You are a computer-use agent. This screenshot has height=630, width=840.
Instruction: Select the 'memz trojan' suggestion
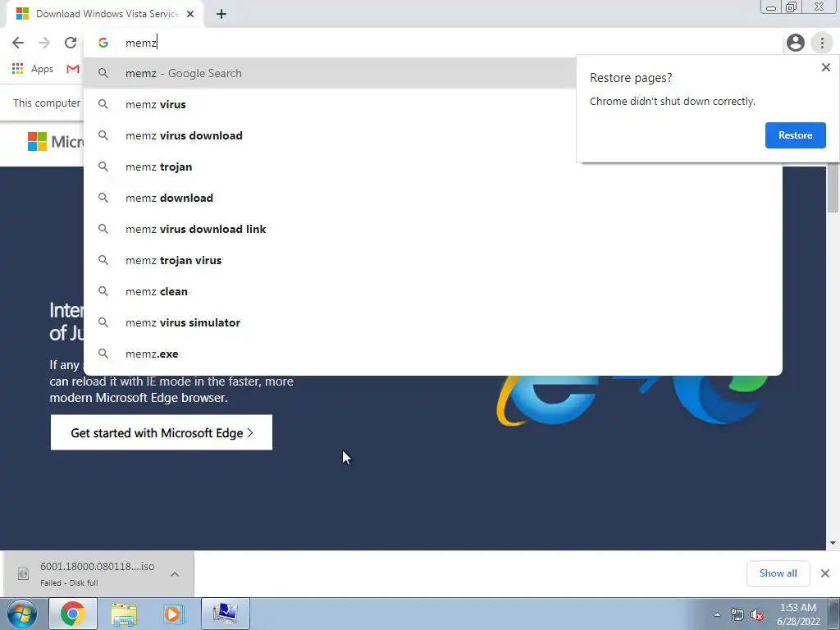(x=433, y=167)
